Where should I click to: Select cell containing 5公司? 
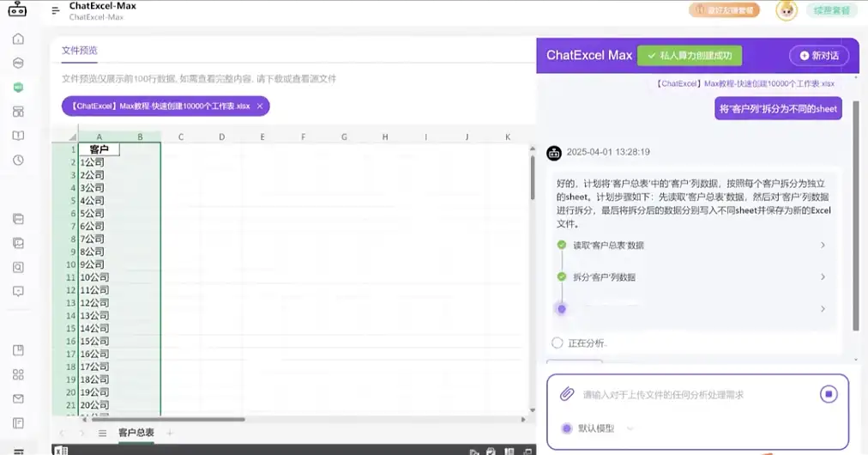(99, 214)
